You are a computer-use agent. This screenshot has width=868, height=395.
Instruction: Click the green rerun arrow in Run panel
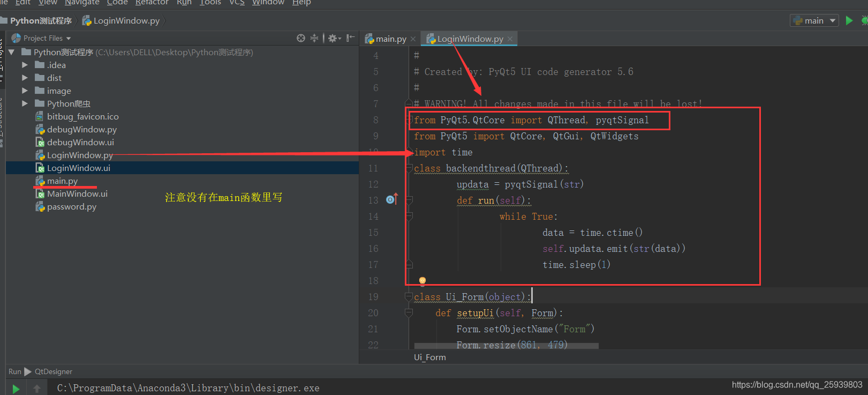16,389
